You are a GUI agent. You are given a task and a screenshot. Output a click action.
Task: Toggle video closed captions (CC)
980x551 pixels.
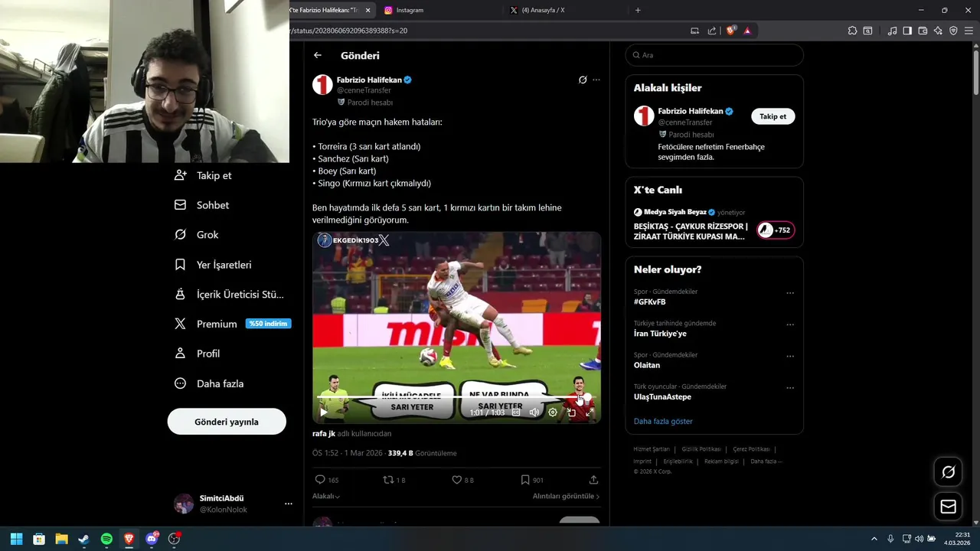pos(516,412)
